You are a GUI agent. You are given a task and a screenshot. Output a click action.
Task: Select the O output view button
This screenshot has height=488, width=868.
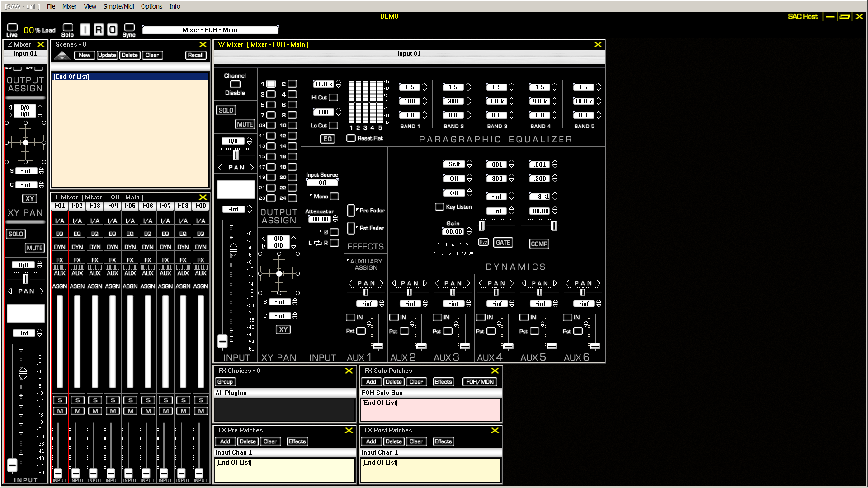pyautogui.click(x=112, y=30)
